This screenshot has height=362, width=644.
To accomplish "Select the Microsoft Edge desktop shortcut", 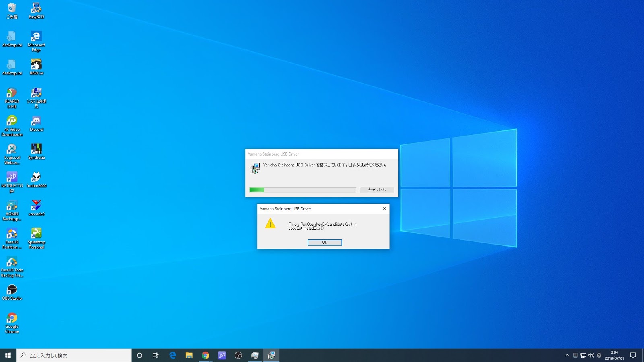I will point(36,41).
